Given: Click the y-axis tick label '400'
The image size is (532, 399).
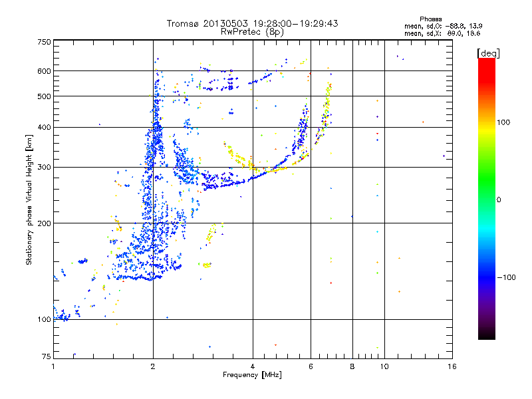Looking at the screenshot, I should 45,128.
